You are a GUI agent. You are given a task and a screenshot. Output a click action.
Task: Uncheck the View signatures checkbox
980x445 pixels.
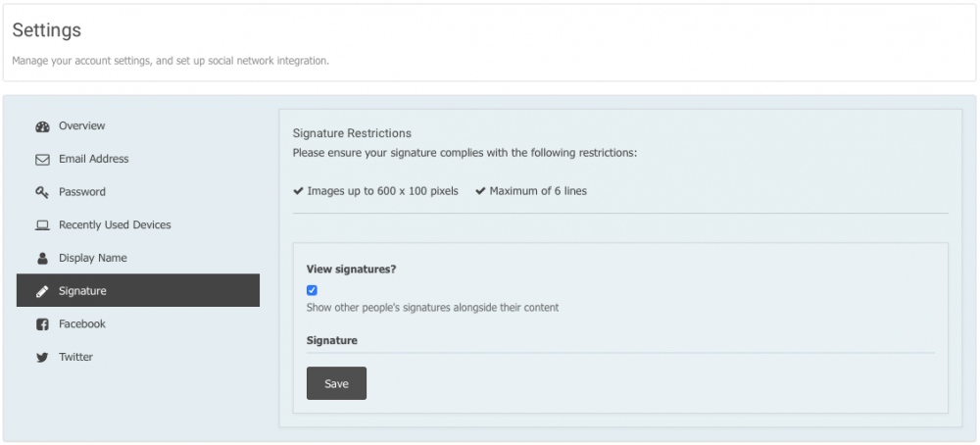pyautogui.click(x=312, y=290)
